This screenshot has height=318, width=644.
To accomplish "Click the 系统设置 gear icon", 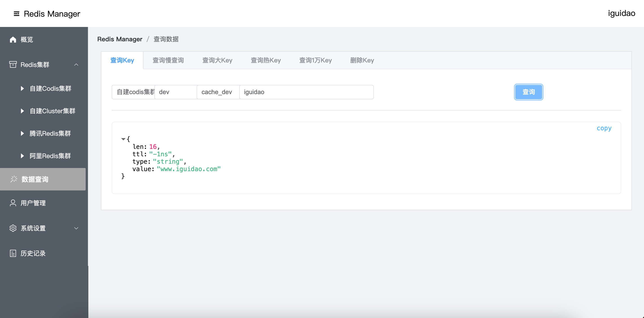I will [13, 228].
